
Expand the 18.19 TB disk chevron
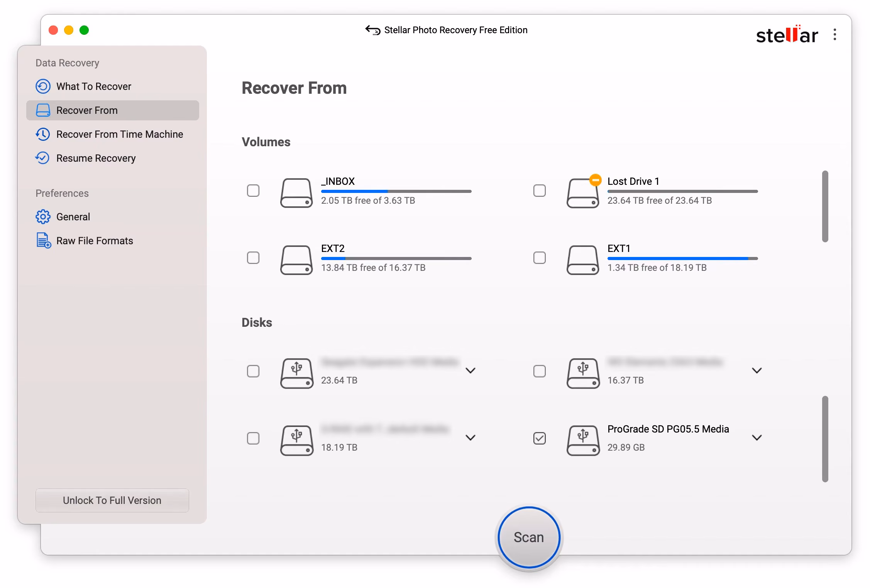tap(471, 438)
